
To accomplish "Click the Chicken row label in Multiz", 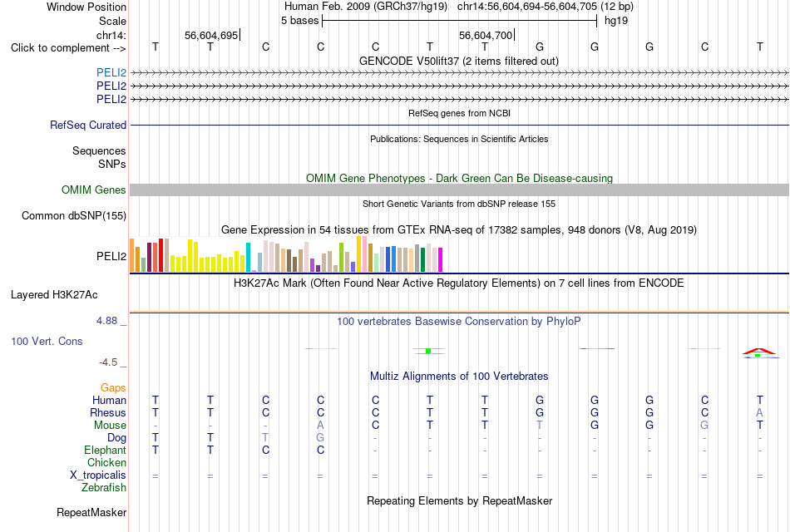I will pos(106,462).
